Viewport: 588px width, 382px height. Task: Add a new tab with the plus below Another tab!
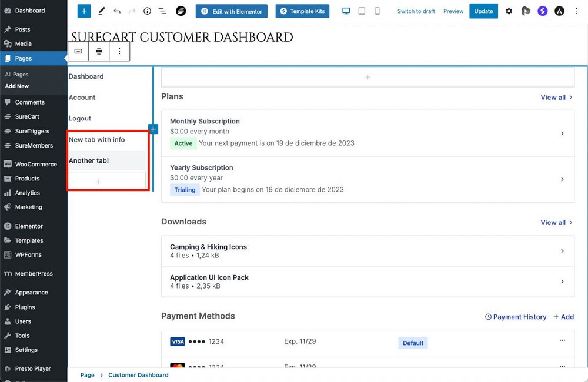click(x=98, y=182)
